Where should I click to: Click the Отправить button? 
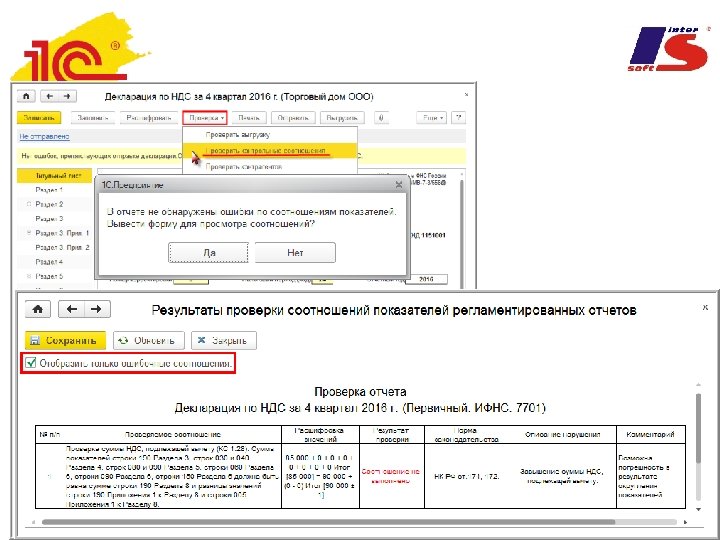[293, 118]
